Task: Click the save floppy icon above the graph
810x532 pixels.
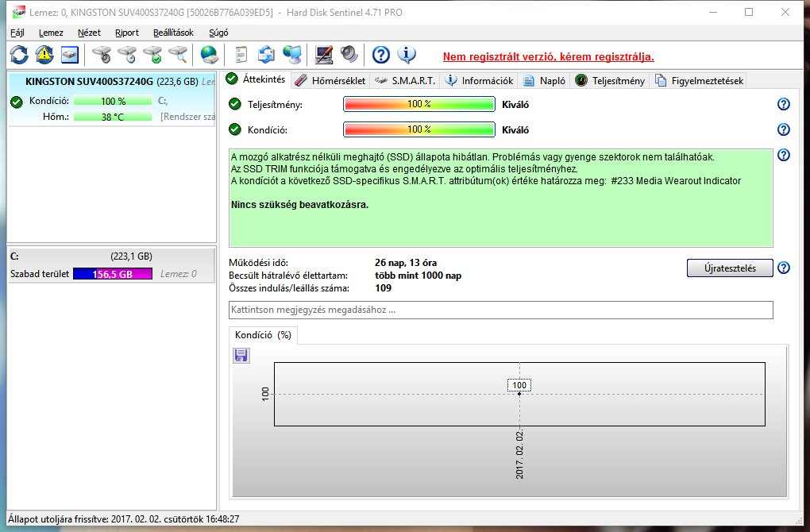Action: [241, 356]
